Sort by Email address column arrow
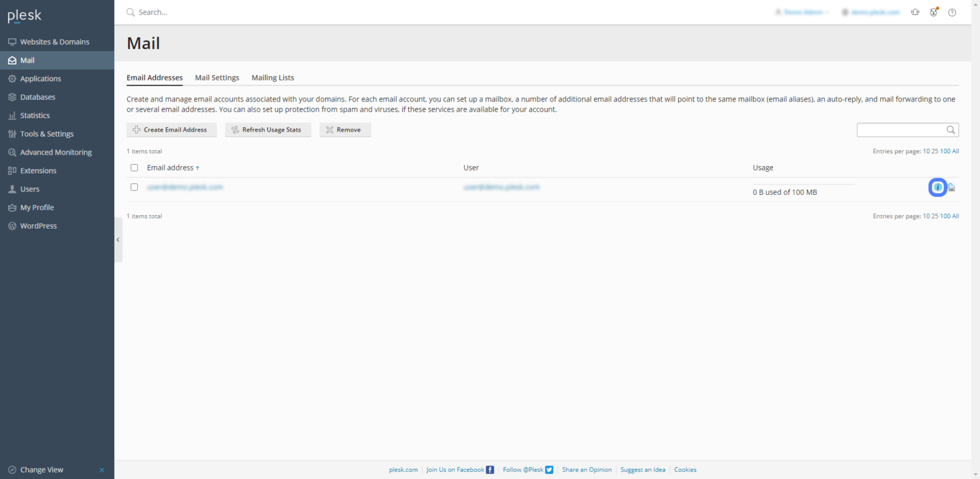 click(197, 168)
